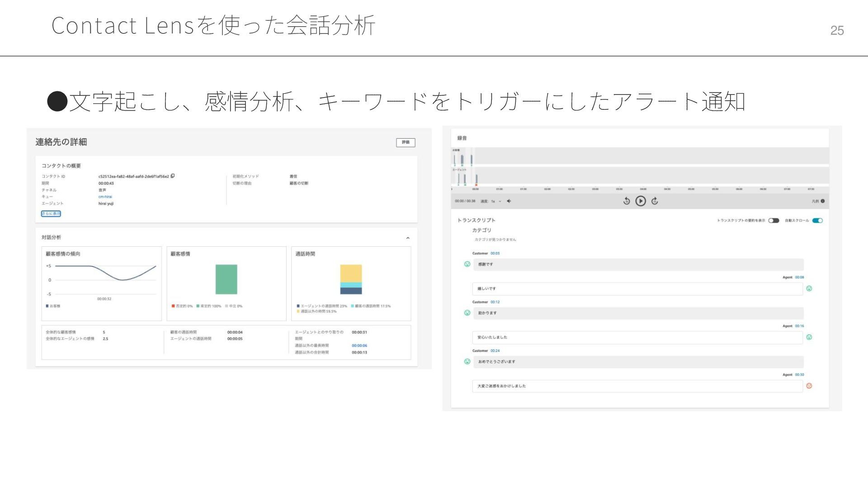868x488 pixels.
Task: Select the 大変ご迷惑をおかけしました transcript message
Action: (x=637, y=386)
